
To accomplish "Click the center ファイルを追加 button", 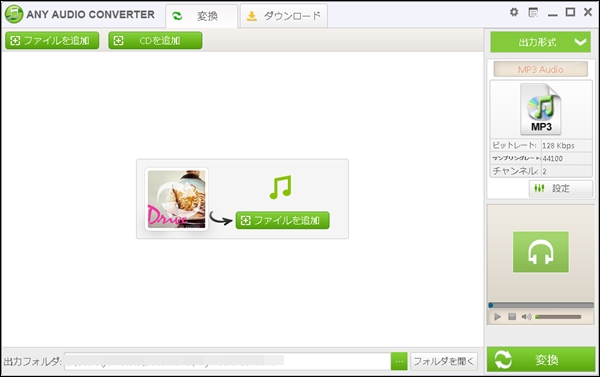I will [x=282, y=220].
